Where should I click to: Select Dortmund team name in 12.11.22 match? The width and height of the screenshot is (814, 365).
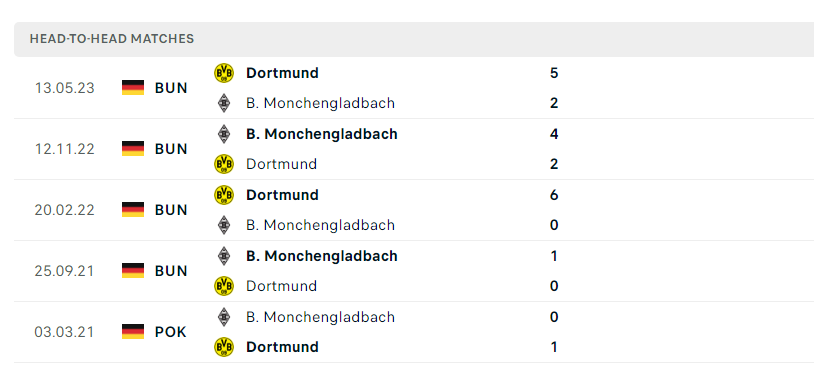point(281,164)
